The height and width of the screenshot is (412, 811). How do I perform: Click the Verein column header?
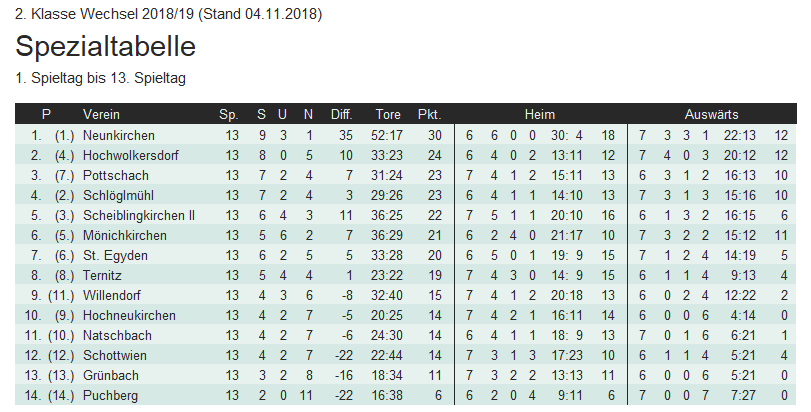(x=101, y=114)
